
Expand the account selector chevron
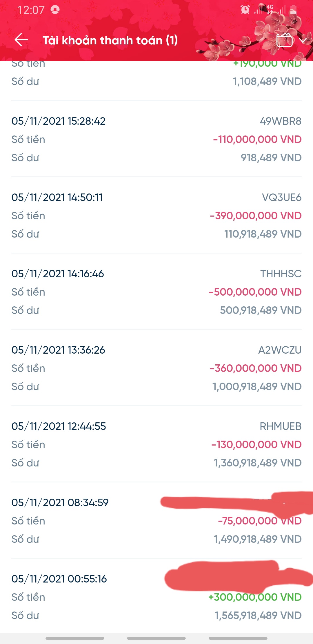(x=303, y=40)
